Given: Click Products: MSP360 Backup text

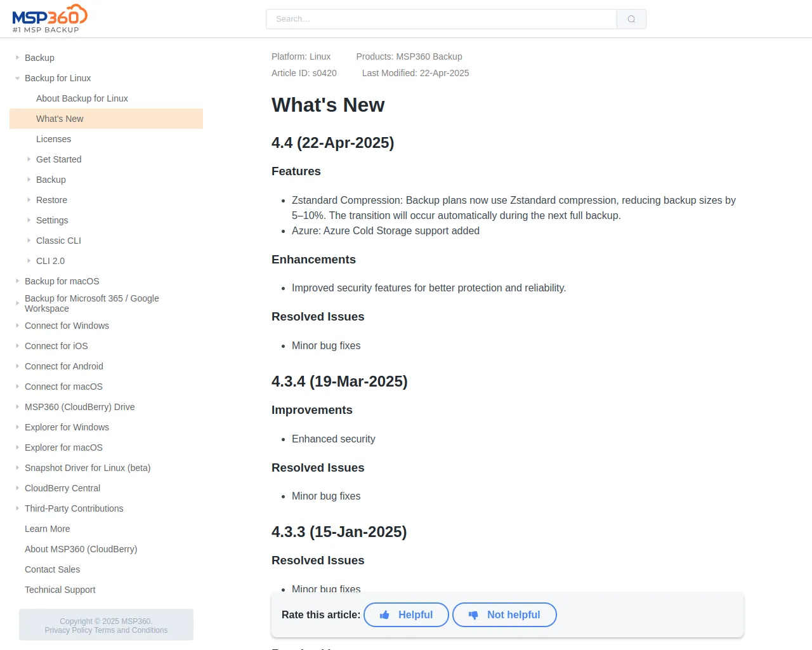Looking at the screenshot, I should 409,56.
